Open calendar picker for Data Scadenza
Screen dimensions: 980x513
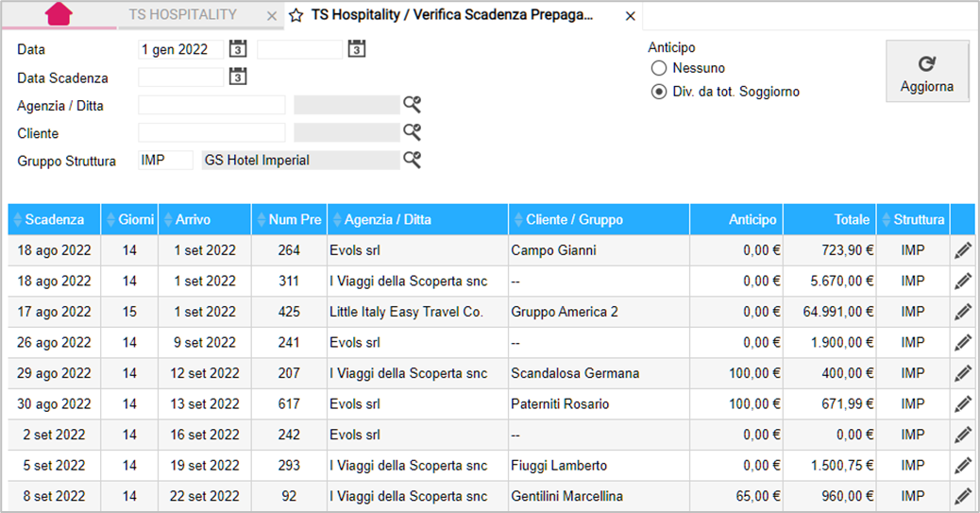click(238, 77)
